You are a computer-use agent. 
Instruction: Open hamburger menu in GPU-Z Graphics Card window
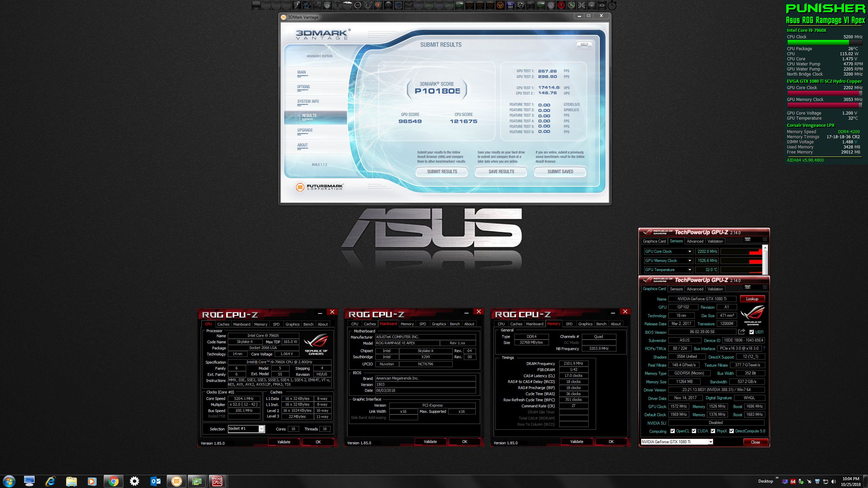765,287
